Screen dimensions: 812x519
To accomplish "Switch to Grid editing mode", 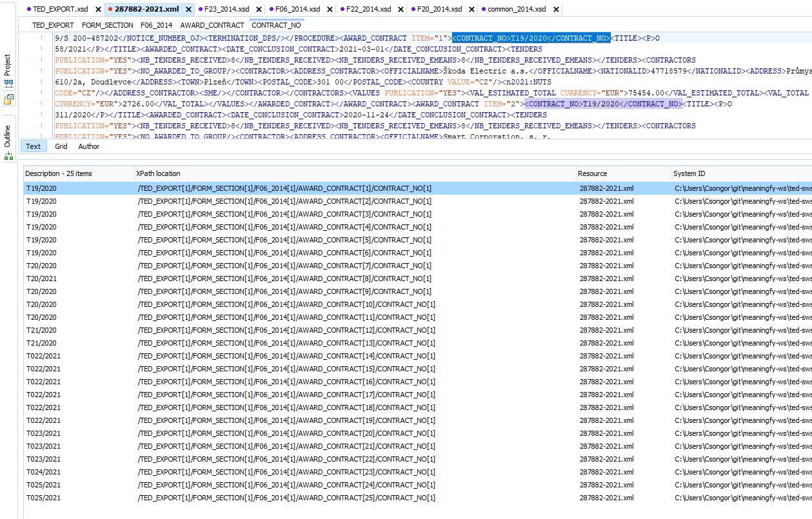I will (61, 146).
